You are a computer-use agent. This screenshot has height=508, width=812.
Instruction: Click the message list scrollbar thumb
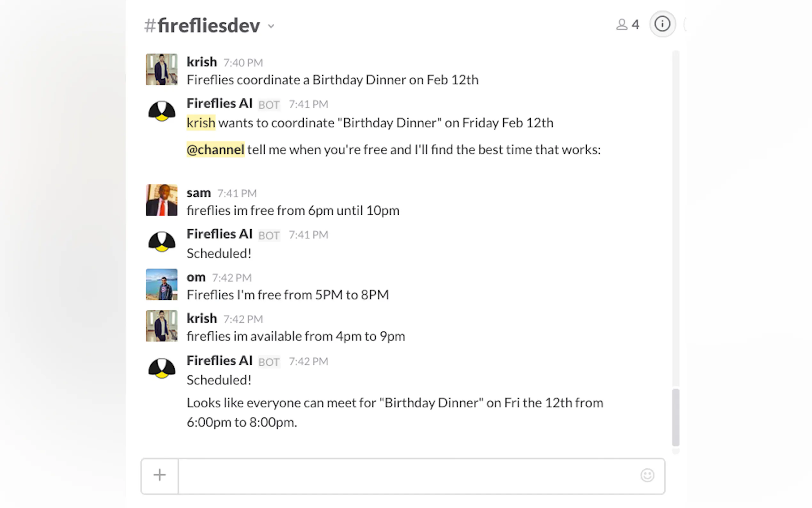pos(675,417)
